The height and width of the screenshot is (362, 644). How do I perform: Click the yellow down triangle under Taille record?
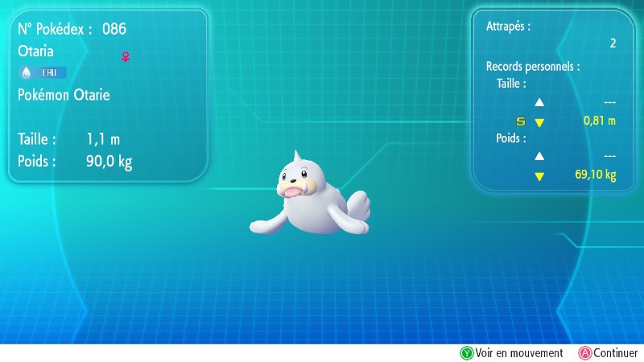coord(539,122)
